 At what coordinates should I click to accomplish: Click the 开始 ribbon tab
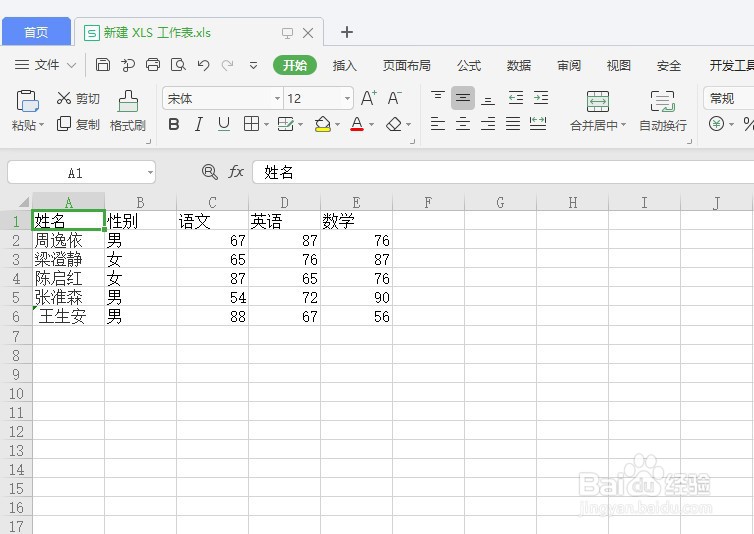[295, 65]
